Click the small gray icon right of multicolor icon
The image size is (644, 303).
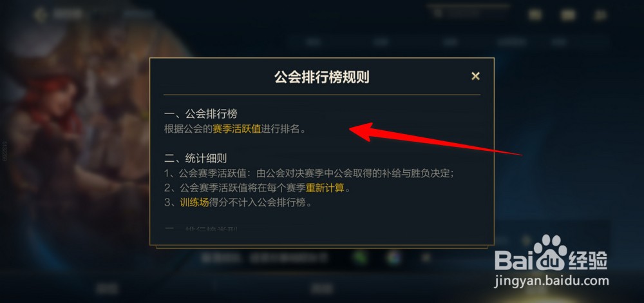pyautogui.click(x=426, y=258)
